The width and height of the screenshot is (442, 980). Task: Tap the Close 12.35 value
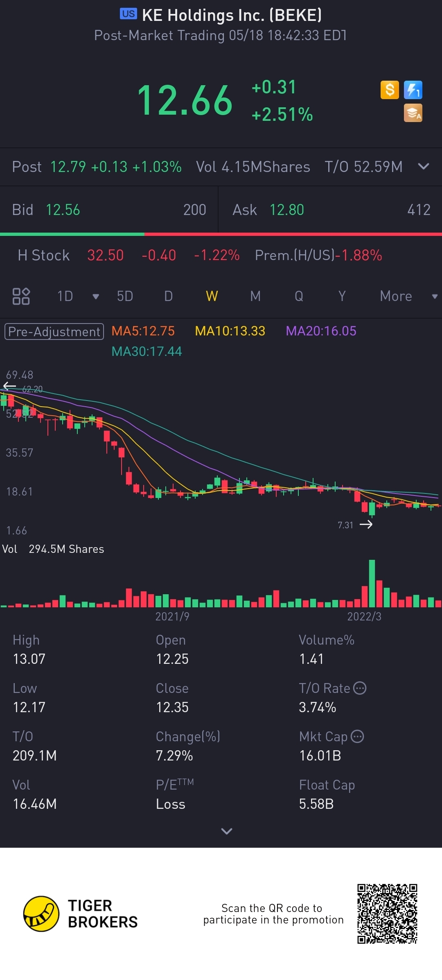(x=172, y=707)
